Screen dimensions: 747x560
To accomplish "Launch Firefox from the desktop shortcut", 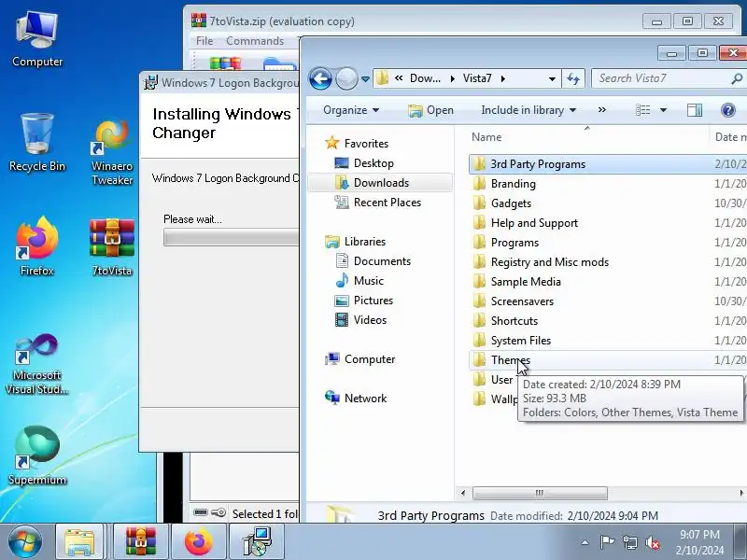I will [37, 246].
